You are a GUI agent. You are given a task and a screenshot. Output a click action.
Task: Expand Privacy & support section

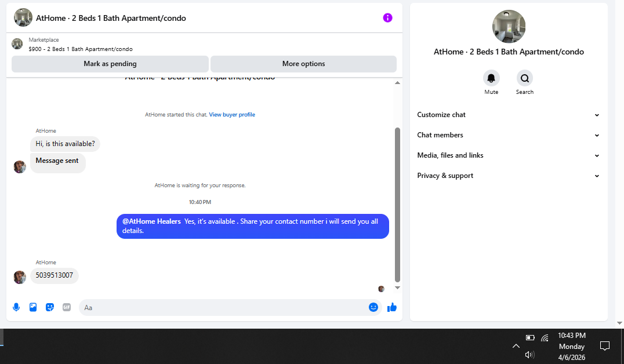coord(508,176)
